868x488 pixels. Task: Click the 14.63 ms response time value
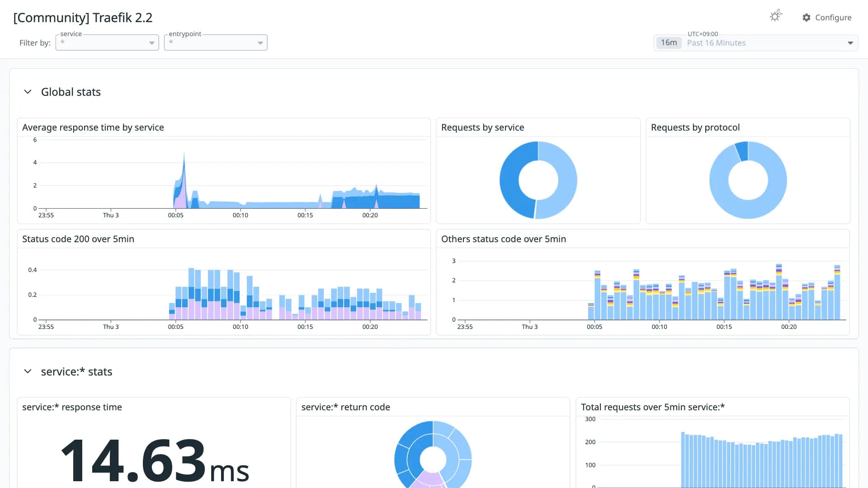(155, 460)
